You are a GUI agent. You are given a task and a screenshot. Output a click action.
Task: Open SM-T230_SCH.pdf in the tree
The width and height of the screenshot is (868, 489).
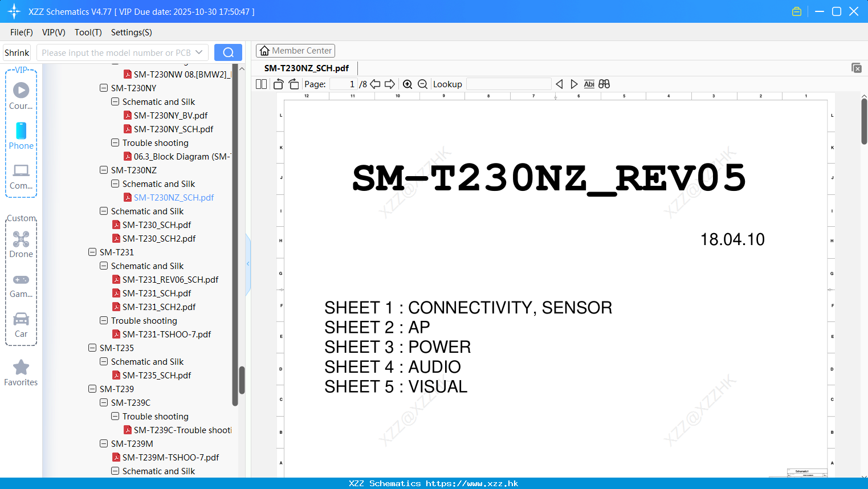point(157,225)
